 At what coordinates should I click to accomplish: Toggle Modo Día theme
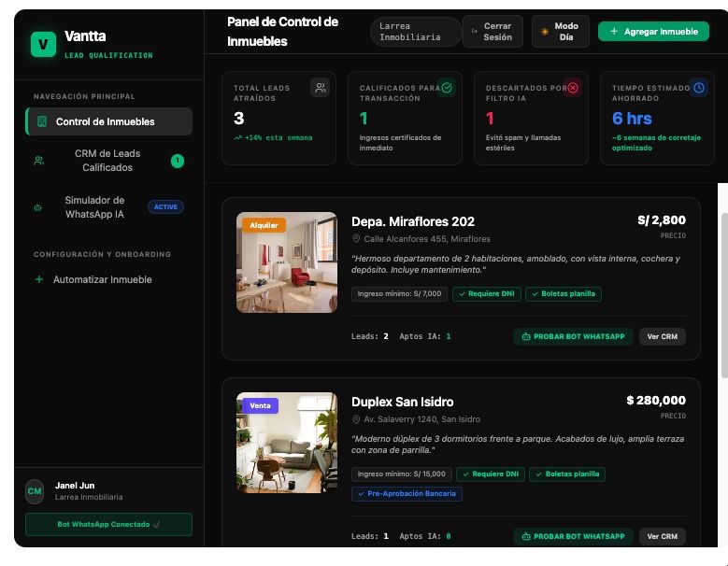point(561,32)
